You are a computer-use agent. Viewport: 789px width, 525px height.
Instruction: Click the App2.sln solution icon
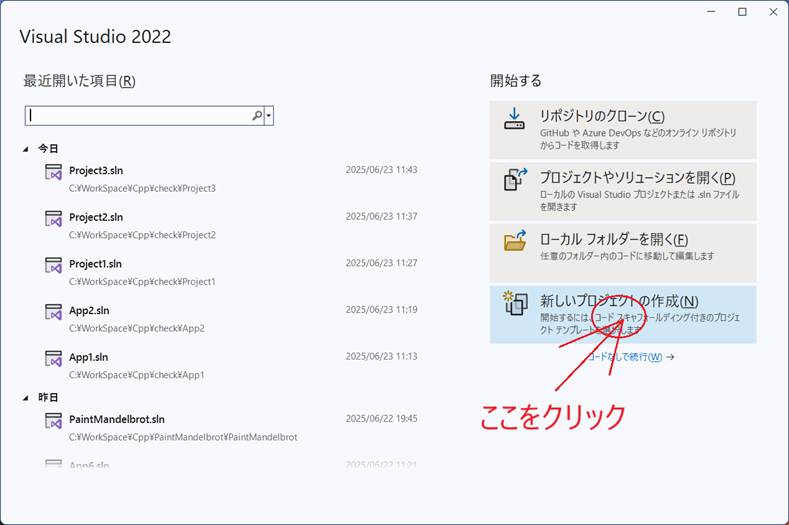[x=53, y=312]
